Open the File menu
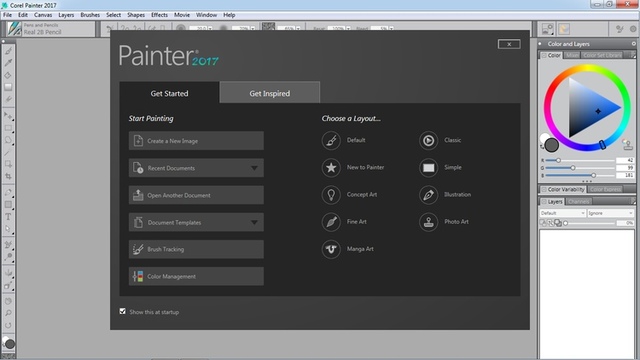 [x=7, y=15]
